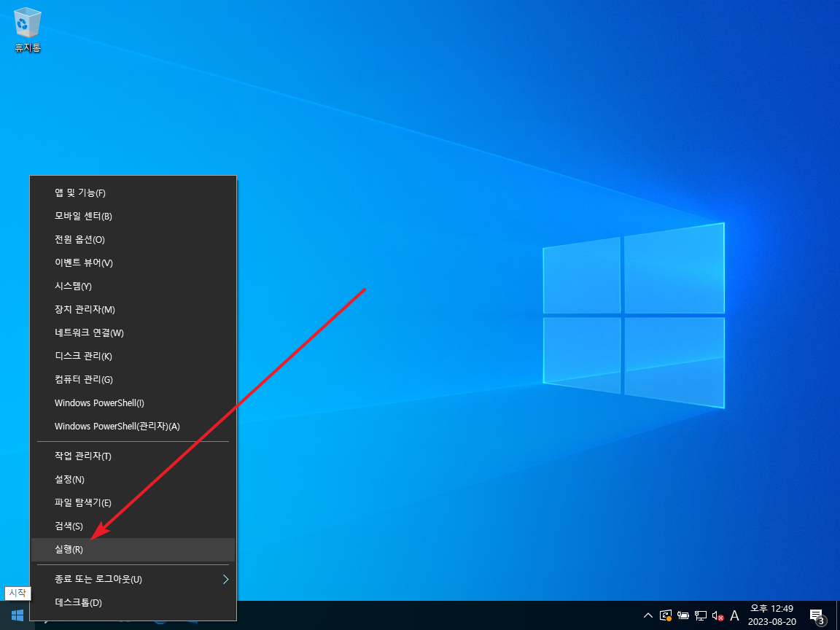Open 설정(N) from the menu
840x630 pixels.
133,480
